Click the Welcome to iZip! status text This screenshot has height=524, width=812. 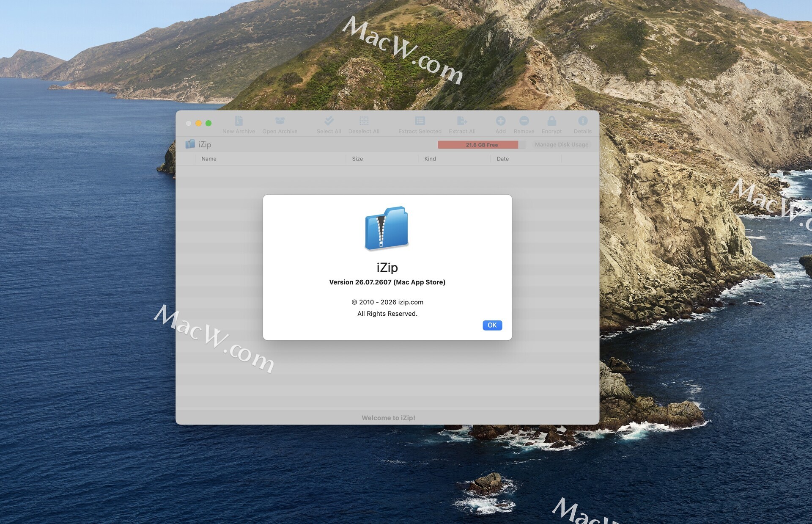tap(388, 418)
